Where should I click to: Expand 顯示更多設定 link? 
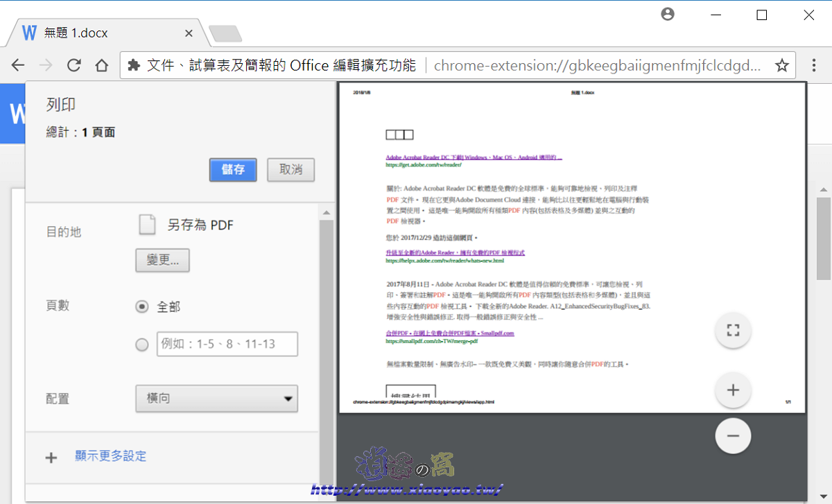pos(111,456)
